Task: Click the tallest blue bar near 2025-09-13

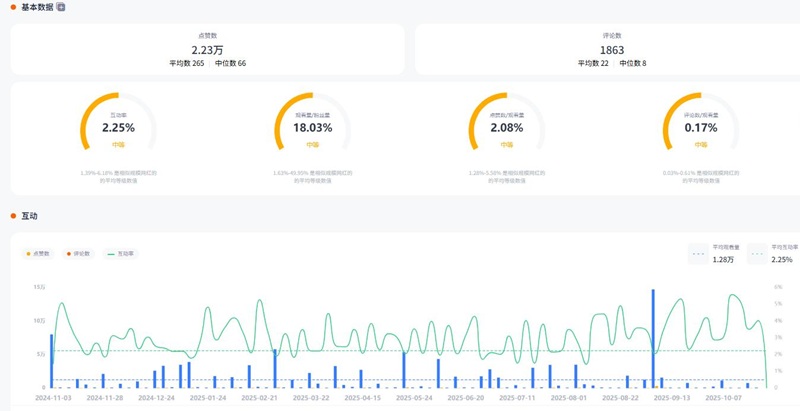Action: click(x=653, y=338)
